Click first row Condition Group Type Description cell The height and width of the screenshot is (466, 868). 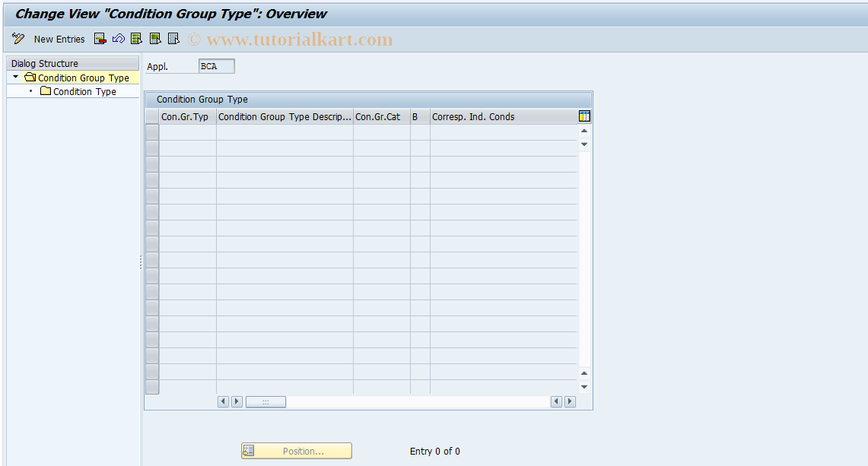tap(285, 132)
